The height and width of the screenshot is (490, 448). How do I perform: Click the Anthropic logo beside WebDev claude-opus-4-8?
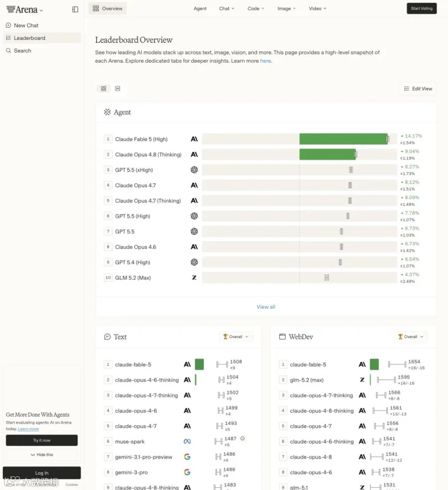point(362,457)
